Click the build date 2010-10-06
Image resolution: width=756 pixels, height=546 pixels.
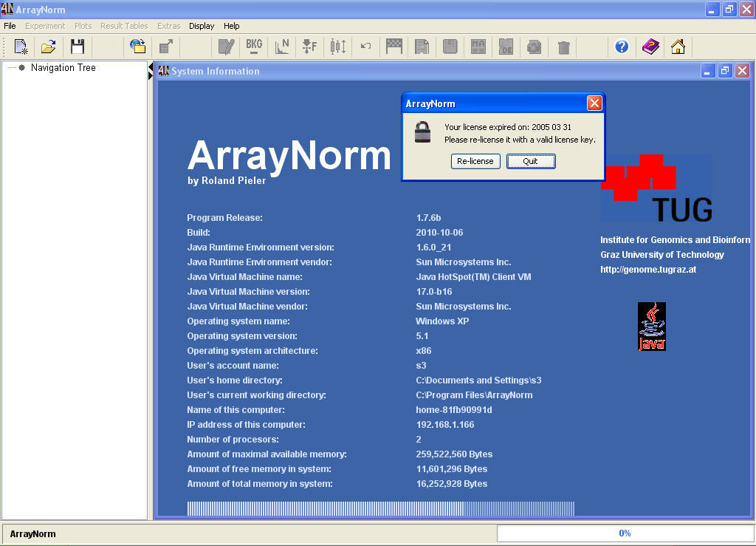point(439,233)
